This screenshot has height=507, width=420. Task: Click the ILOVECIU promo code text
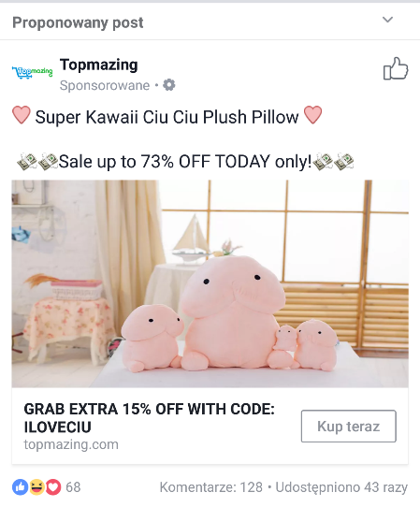(x=58, y=427)
